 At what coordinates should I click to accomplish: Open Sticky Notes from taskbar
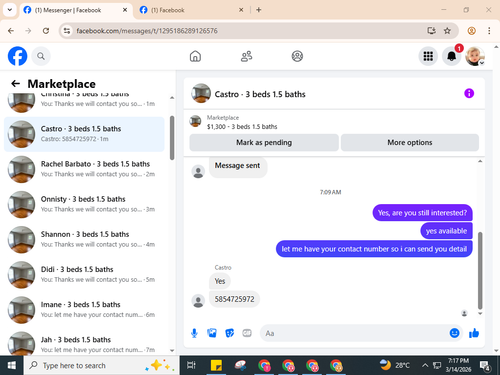point(216,365)
